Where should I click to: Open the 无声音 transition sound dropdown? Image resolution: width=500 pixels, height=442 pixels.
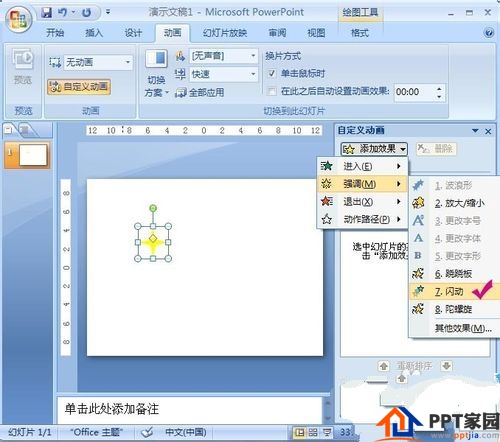click(253, 56)
